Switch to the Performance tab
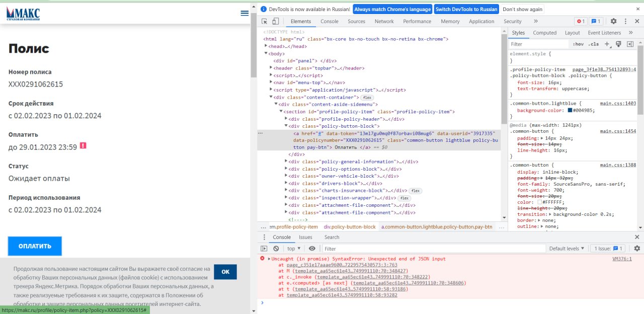644x314 pixels. click(417, 21)
